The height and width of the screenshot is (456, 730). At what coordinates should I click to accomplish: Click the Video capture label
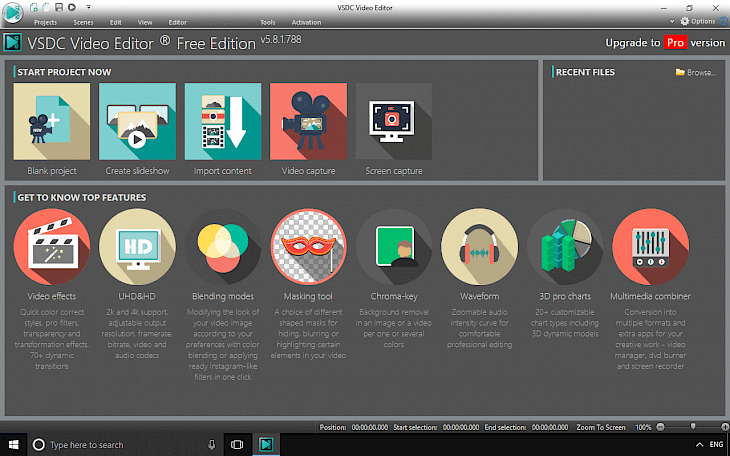point(308,171)
